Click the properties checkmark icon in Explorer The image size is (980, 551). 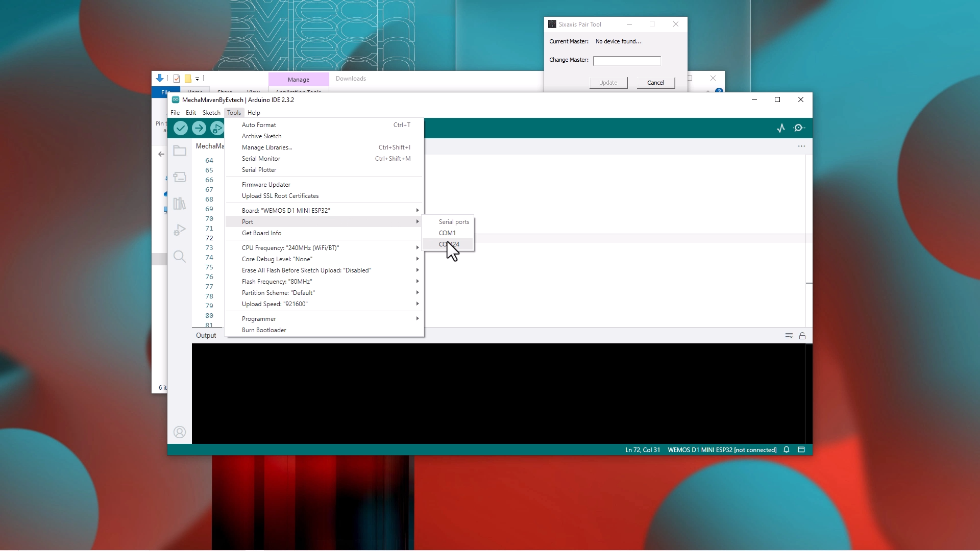pos(177,79)
